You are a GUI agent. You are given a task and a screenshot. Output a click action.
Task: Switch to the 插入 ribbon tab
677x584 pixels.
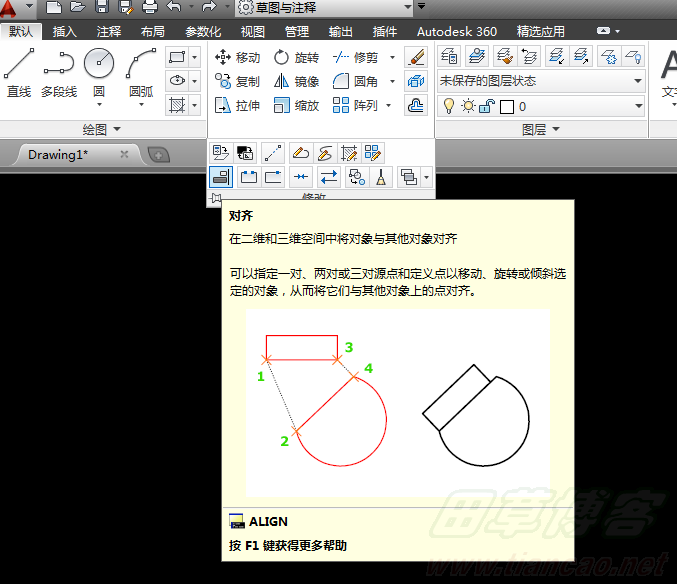pyautogui.click(x=65, y=31)
